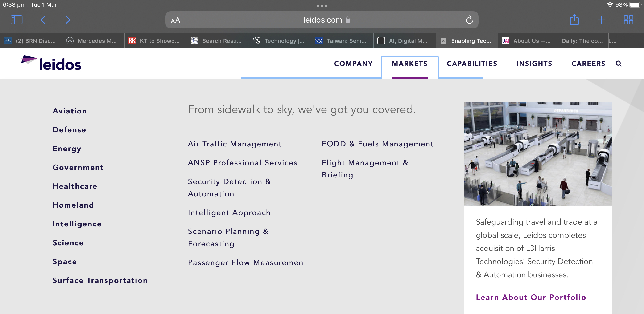644x314 pixels.
Task: Click the Safeguarding travel and trade text
Action: tap(537, 248)
